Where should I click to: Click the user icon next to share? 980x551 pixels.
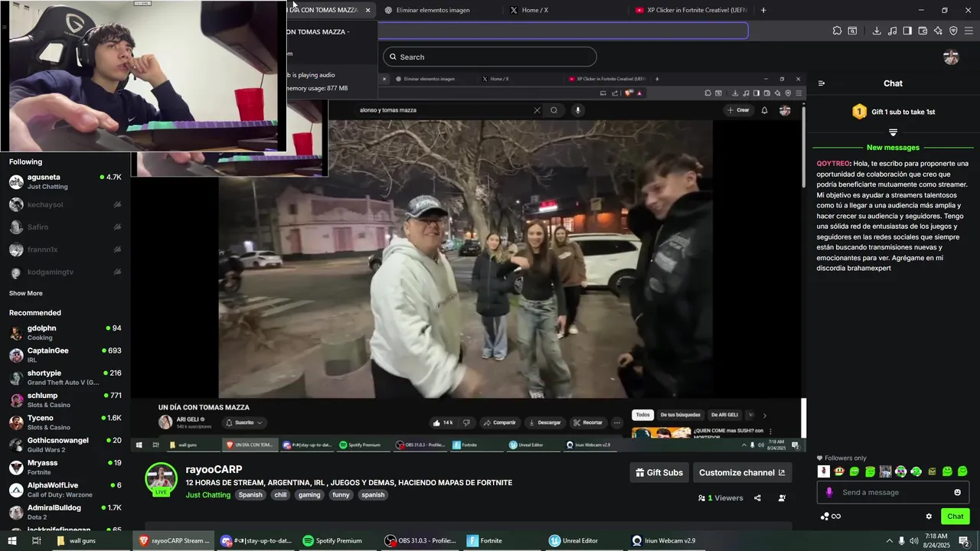pos(782,498)
